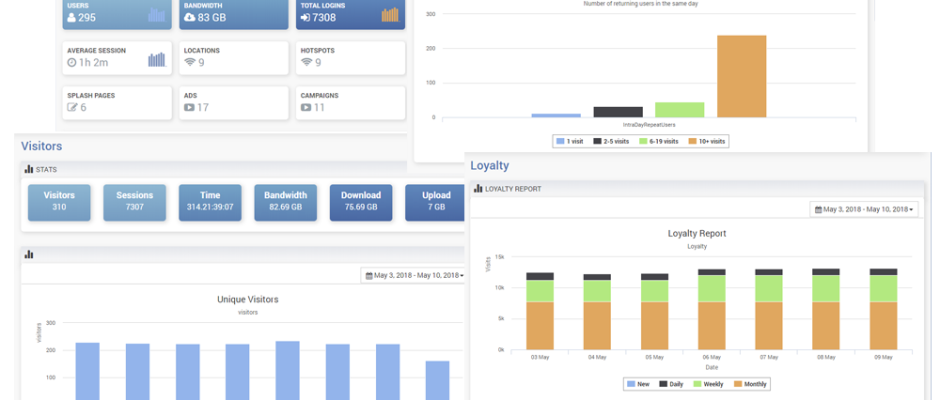This screenshot has width=940, height=400.
Task: Open the Locations 9 card
Action: tap(234, 58)
